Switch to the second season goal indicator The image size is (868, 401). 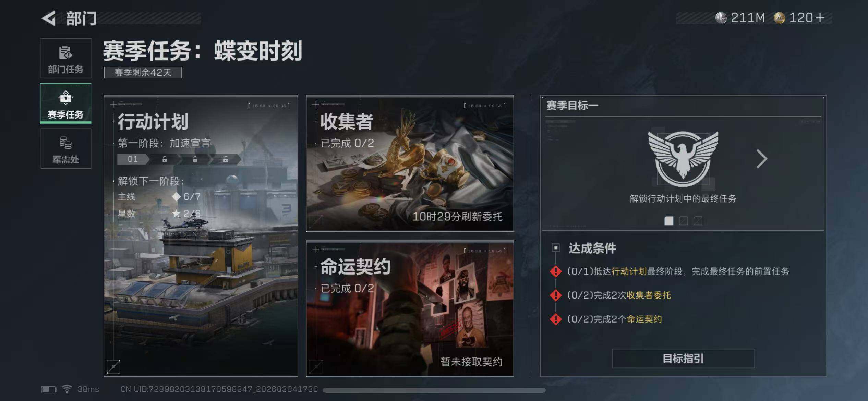[x=683, y=221]
